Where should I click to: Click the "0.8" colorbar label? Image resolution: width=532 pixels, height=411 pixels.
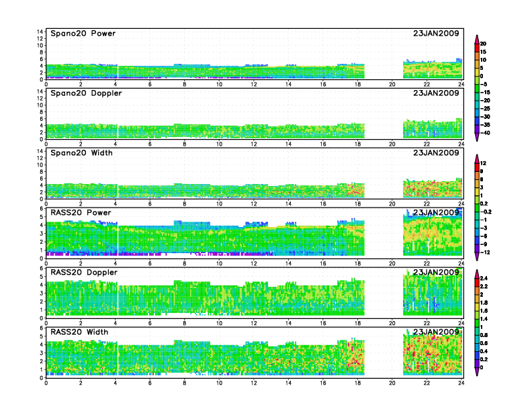pyautogui.click(x=484, y=335)
